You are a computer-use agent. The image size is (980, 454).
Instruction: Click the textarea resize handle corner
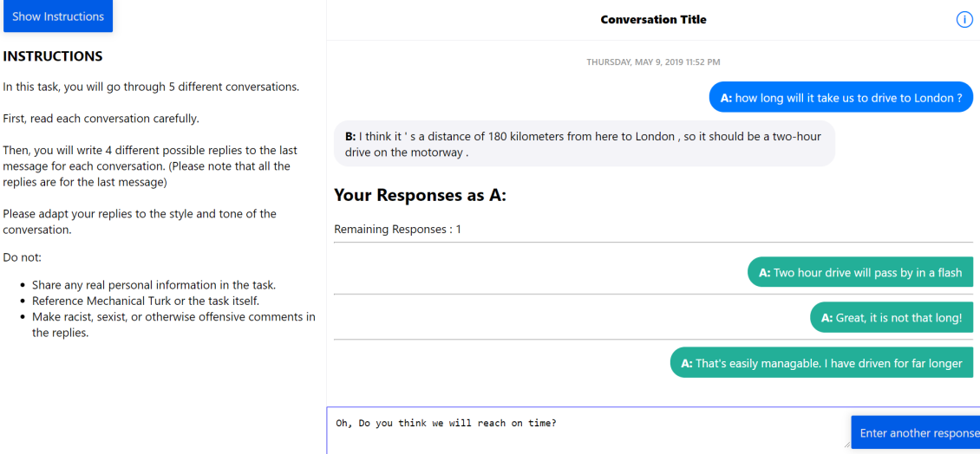pos(846,444)
